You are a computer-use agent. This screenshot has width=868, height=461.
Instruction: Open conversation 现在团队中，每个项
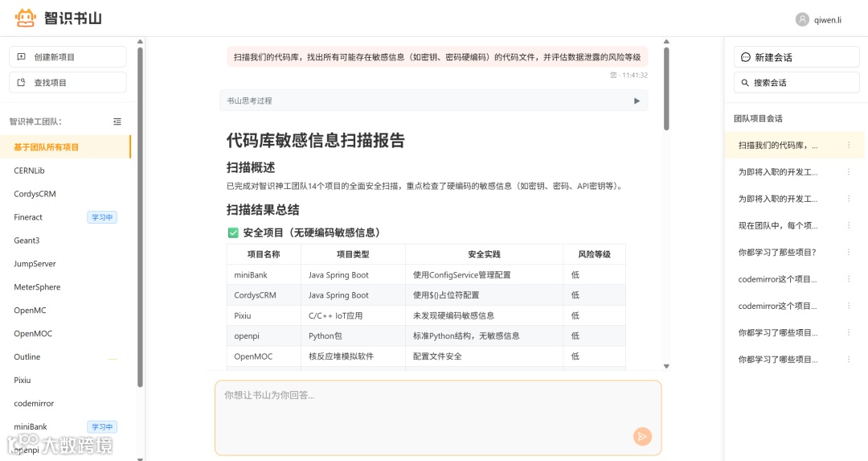794,225
